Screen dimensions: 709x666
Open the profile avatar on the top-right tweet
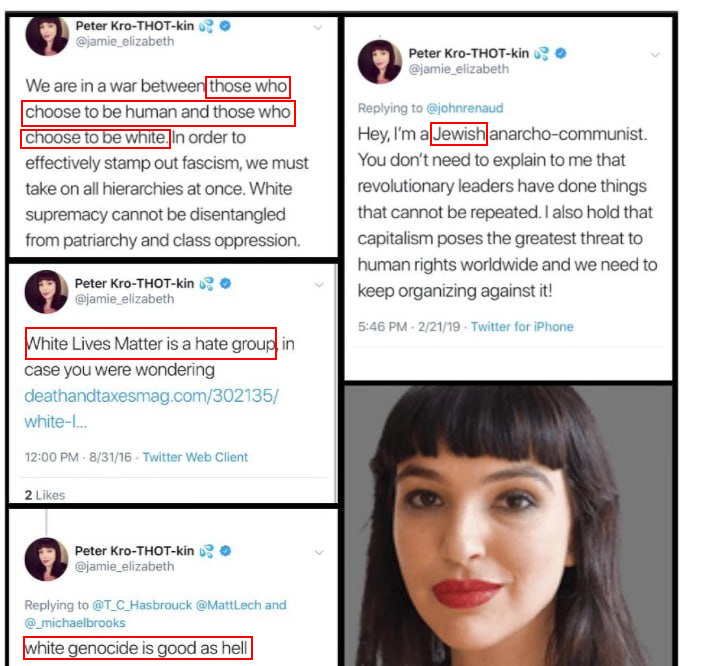click(380, 62)
